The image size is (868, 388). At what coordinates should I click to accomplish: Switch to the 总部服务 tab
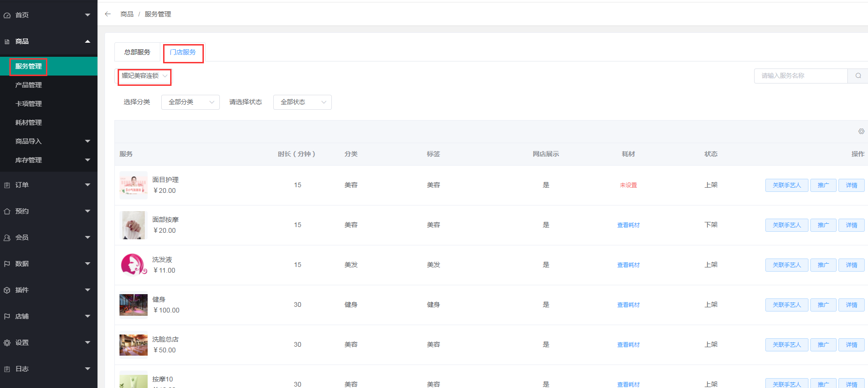(137, 52)
